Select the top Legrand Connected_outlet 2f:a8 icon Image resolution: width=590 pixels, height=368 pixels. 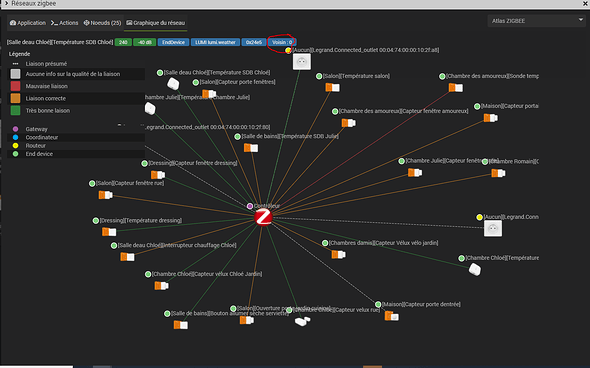pos(302,62)
